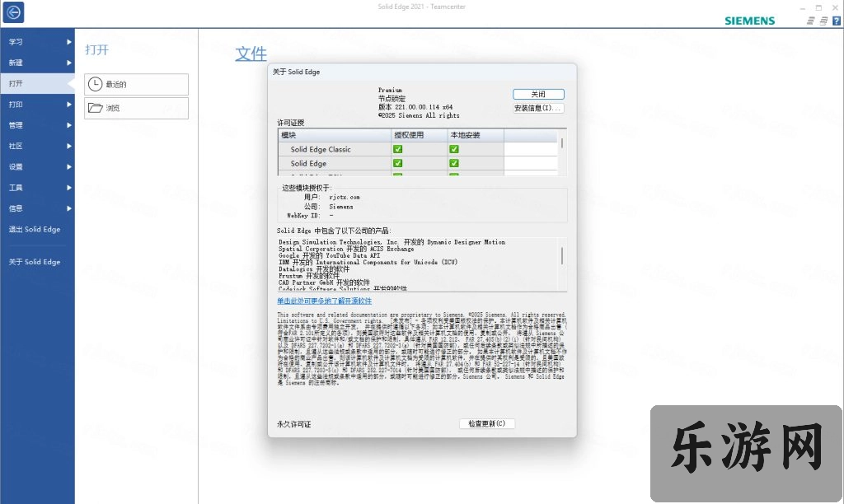844x504 pixels.
Task: Click the version text 221.00.00.114 x64
Action: pyautogui.click(x=424, y=107)
